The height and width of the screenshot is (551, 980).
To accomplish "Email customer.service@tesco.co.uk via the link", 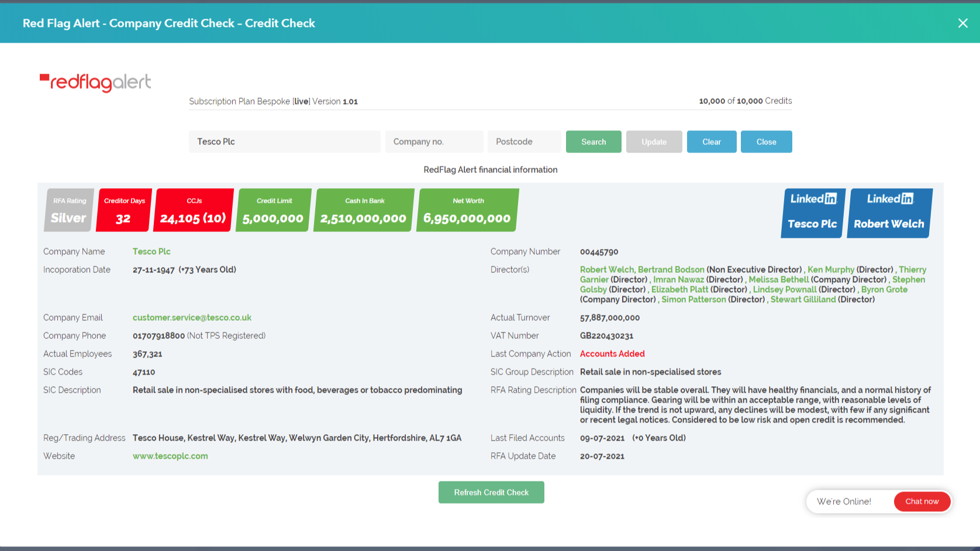I will (192, 317).
